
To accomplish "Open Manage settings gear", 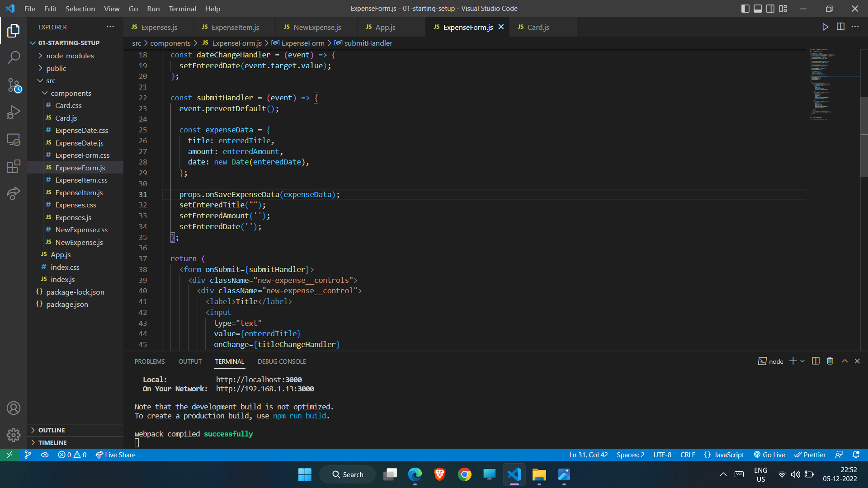I will [14, 435].
